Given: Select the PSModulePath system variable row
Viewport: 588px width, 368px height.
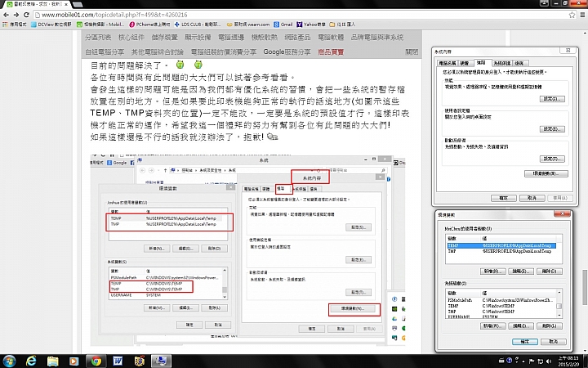Looking at the screenshot, I should coord(501,300).
